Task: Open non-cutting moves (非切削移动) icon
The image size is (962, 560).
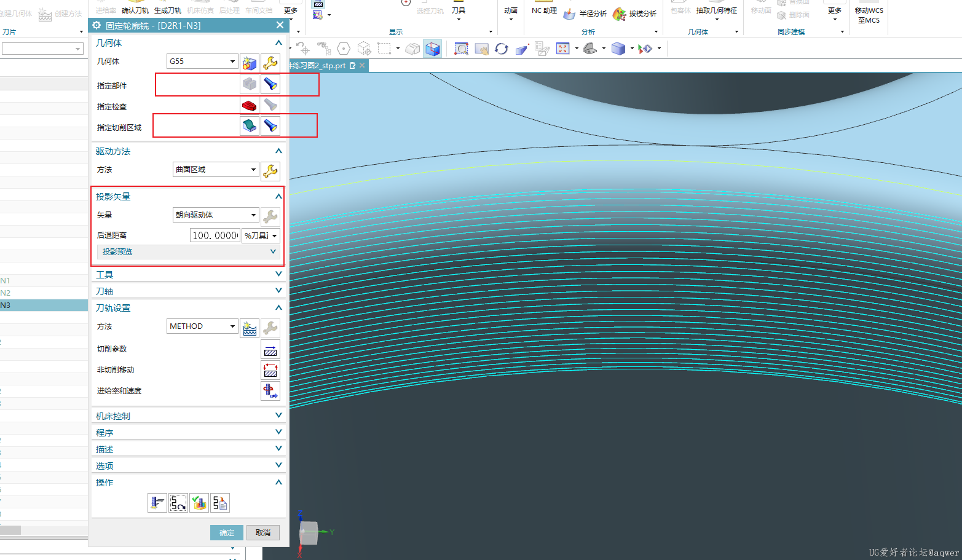Action: coord(270,370)
